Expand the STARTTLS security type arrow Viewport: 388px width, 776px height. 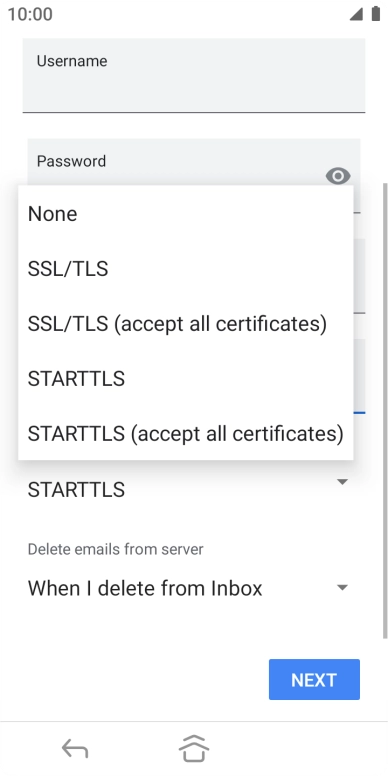(342, 482)
